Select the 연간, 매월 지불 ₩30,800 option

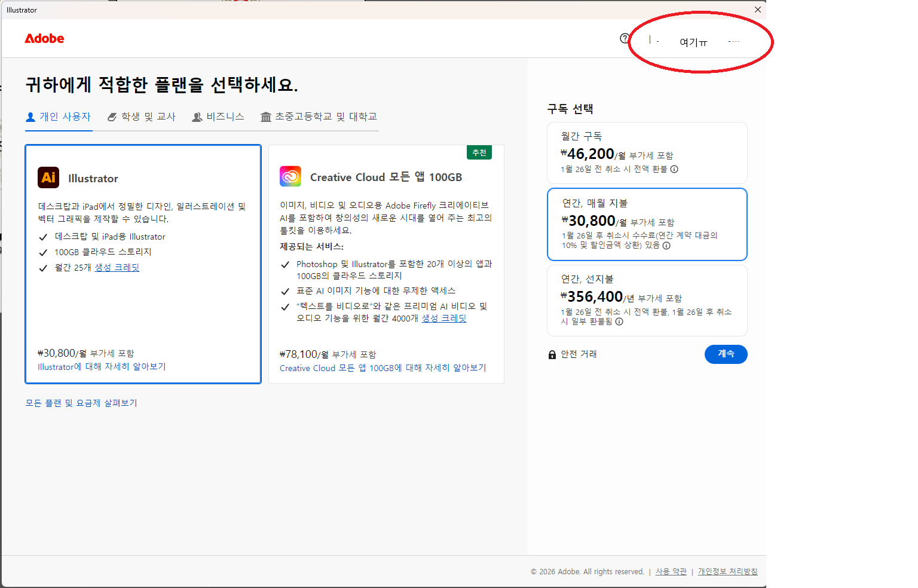tap(647, 224)
